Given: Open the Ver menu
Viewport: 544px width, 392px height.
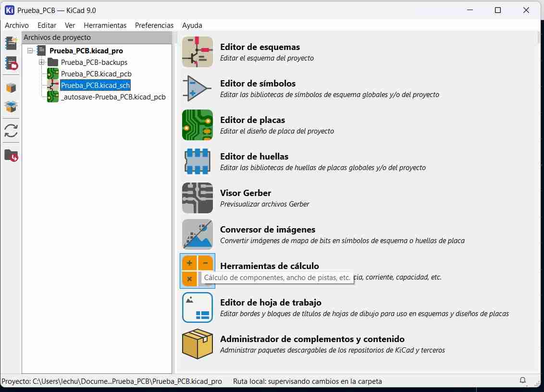Looking at the screenshot, I should [70, 25].
